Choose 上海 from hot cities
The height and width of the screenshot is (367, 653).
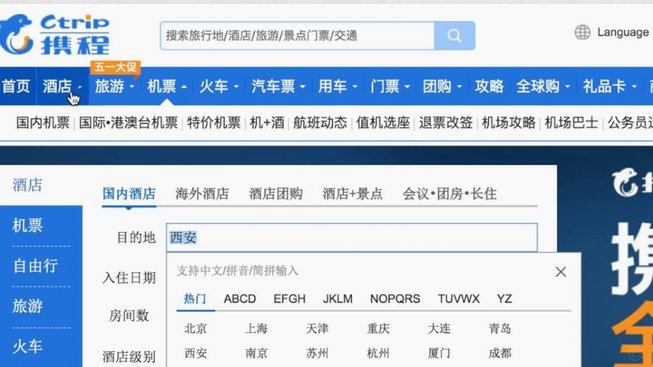[256, 329]
